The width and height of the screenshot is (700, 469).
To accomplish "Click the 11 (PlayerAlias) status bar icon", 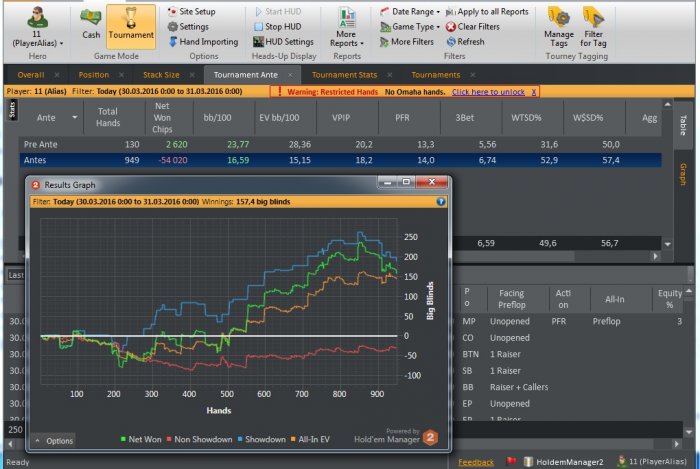I will [x=621, y=461].
